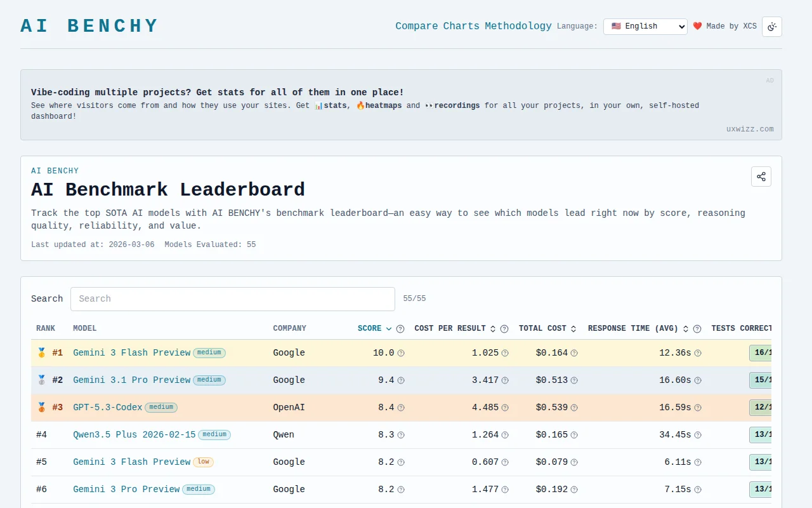Open the Language dropdown set to English
Screen dimensions: 812x508
coord(645,26)
